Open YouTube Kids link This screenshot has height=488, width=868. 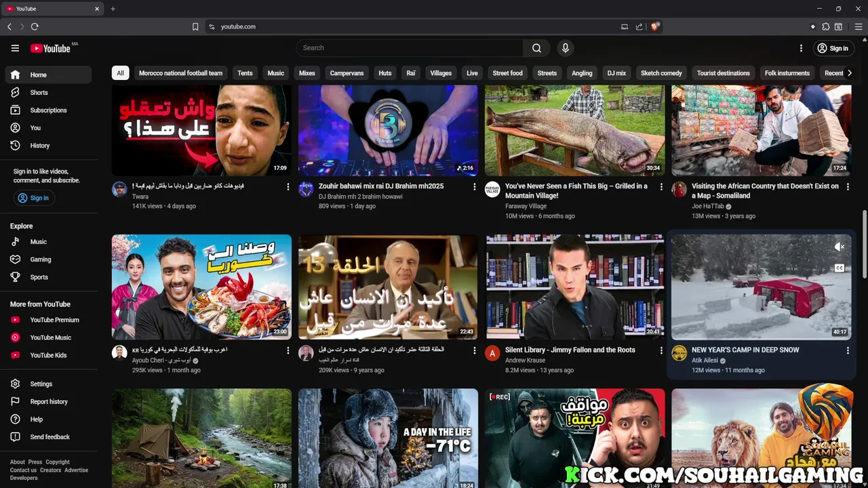coord(48,355)
